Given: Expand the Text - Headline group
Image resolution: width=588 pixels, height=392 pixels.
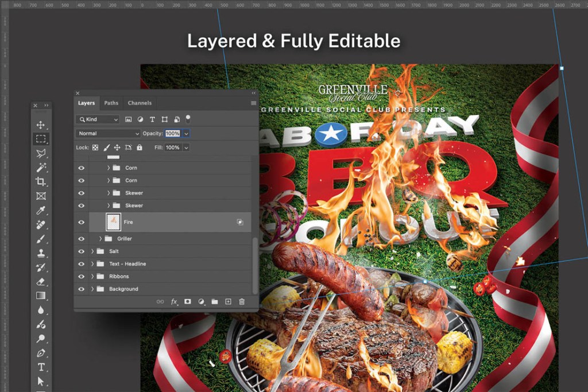Looking at the screenshot, I should (92, 264).
